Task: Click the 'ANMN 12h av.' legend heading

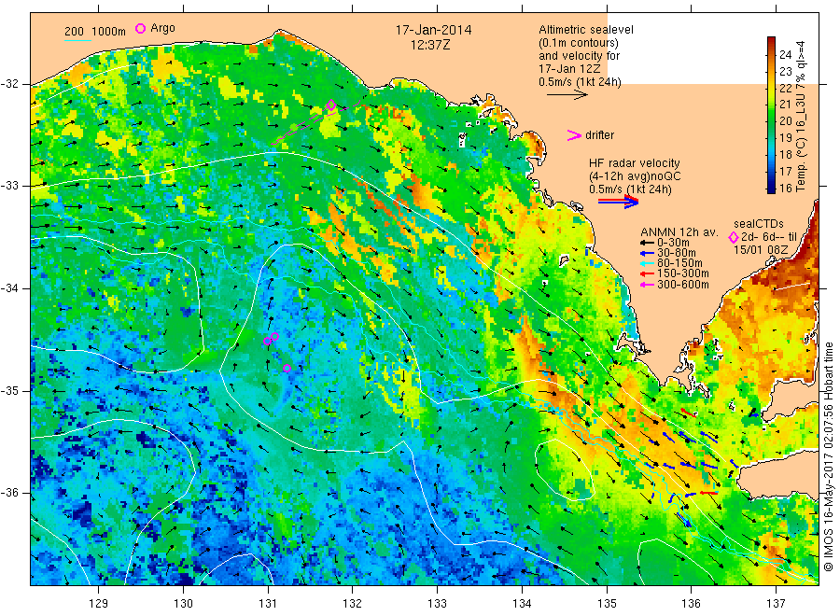Action: (679, 232)
